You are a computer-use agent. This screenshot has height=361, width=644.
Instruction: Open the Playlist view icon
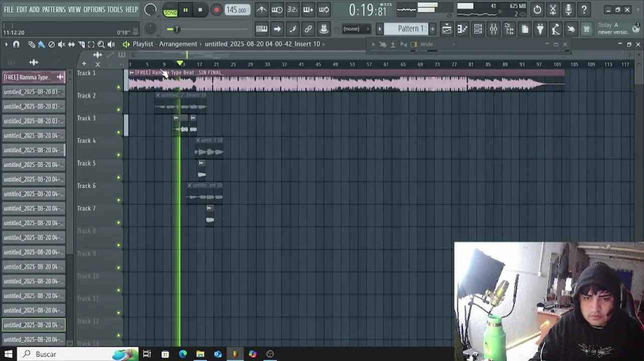447,29
